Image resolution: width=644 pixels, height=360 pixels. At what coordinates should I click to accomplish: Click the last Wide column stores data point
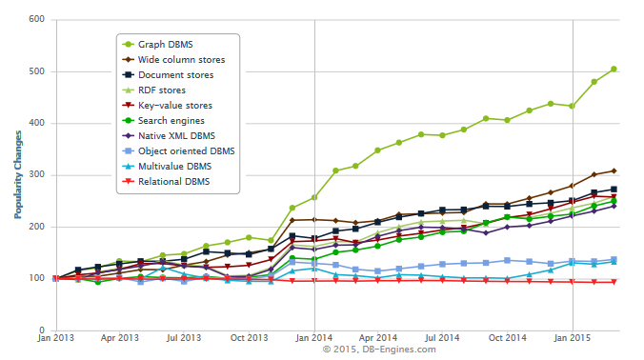tap(614, 170)
